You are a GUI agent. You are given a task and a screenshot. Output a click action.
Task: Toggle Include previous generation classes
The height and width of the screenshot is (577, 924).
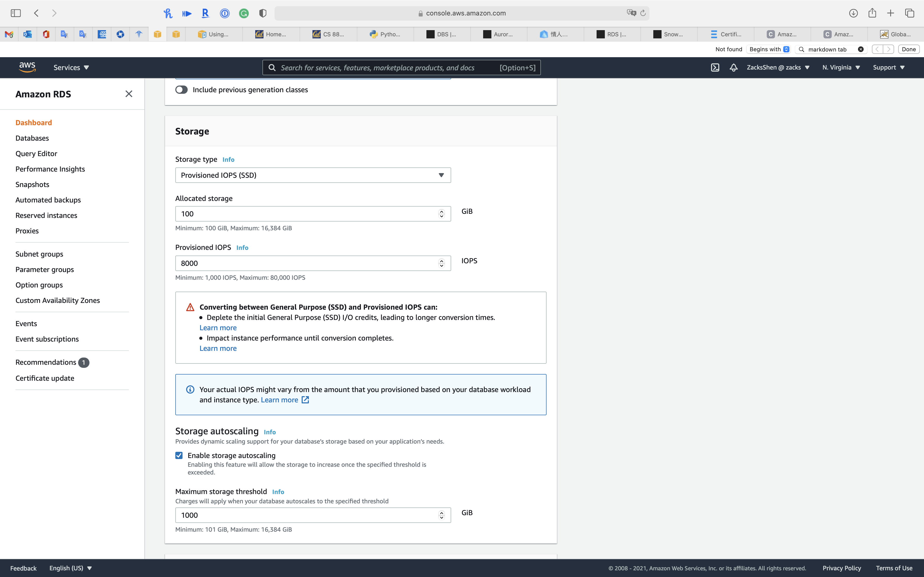pyautogui.click(x=181, y=90)
